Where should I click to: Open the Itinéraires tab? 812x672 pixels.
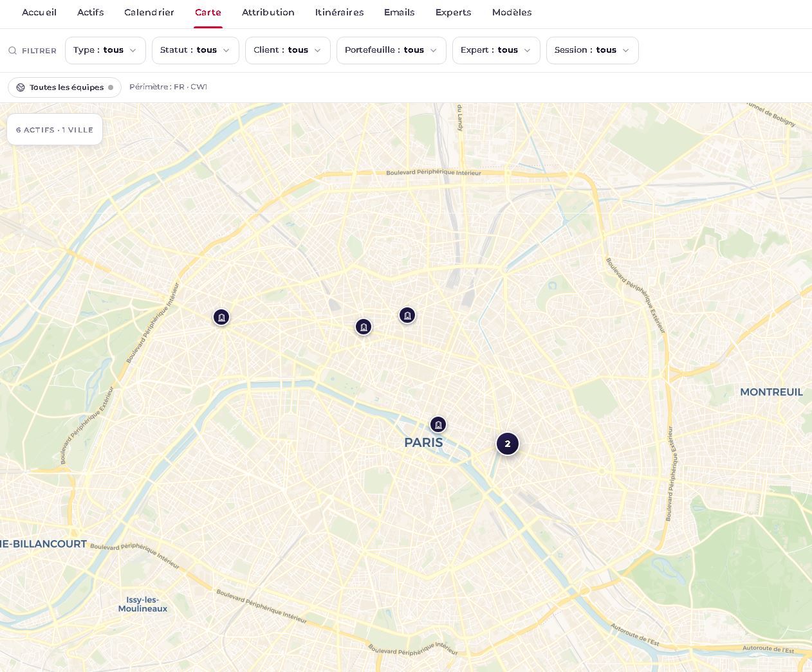click(339, 12)
